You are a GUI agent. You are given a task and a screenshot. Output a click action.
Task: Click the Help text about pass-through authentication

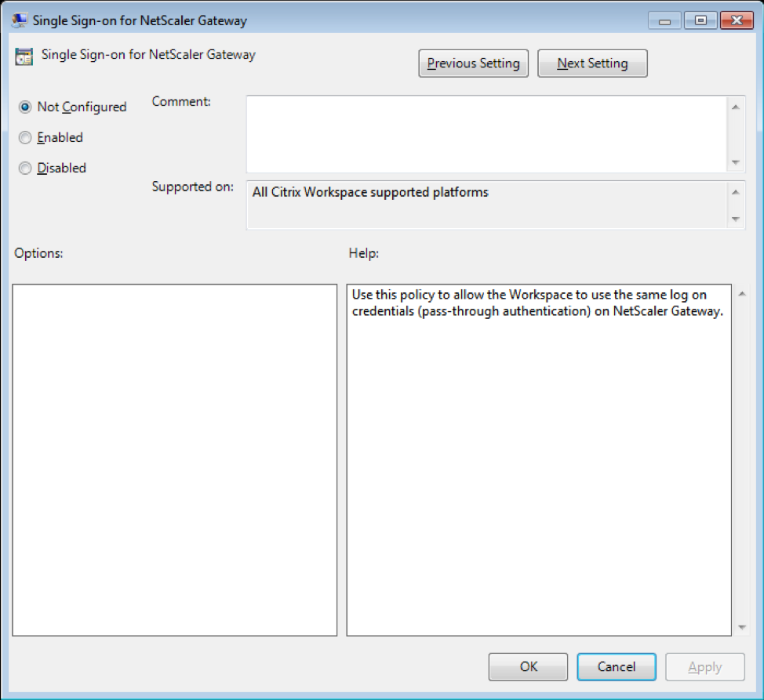tap(537, 303)
